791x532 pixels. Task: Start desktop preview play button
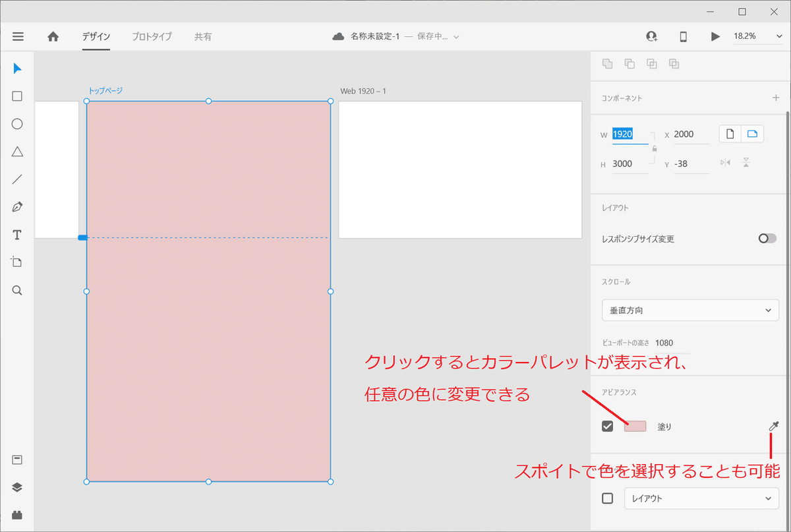pyautogui.click(x=715, y=37)
